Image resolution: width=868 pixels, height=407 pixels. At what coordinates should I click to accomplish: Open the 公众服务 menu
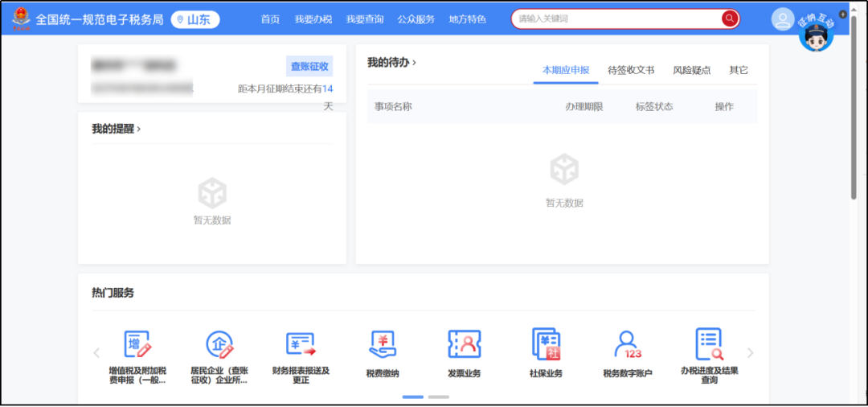click(x=416, y=19)
